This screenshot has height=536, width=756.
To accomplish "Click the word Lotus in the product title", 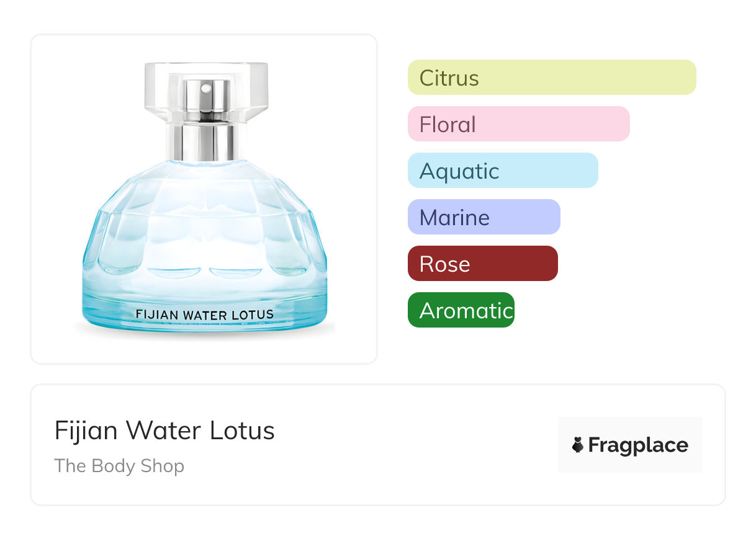I will (242, 431).
